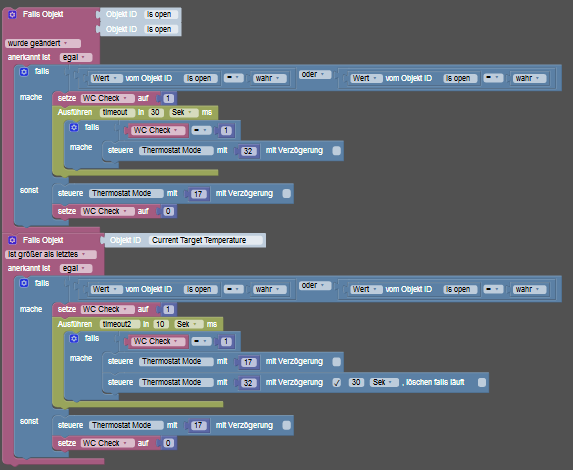
Task: Open the ist größer als letztes dropdown
Action: click(51, 254)
